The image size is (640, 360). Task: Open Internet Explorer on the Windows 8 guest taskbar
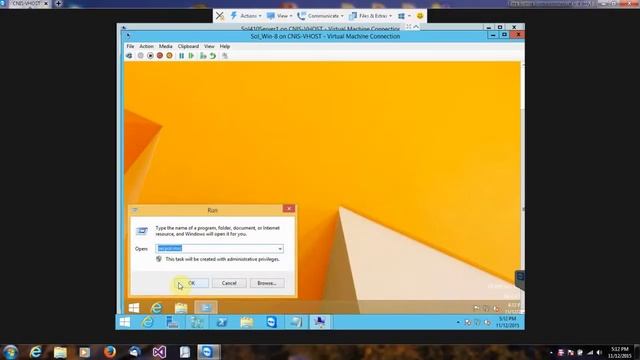157,308
